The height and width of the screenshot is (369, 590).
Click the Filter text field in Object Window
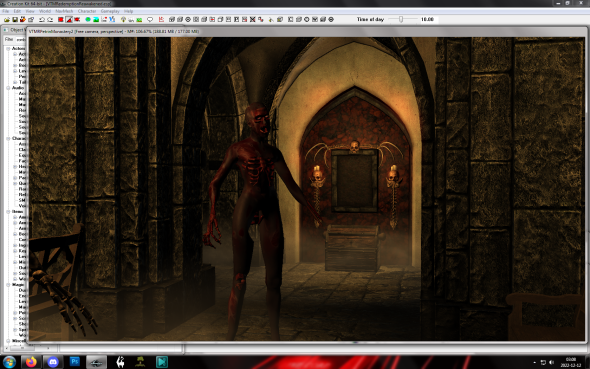click(21, 39)
